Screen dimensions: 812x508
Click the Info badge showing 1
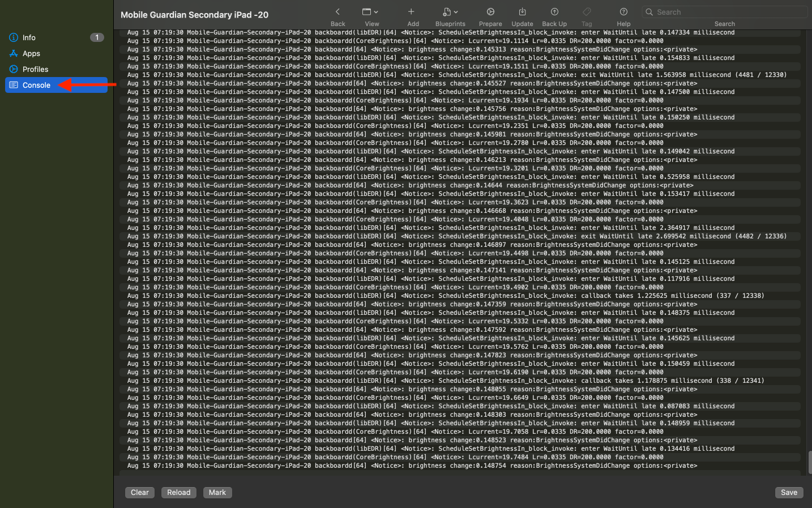[97, 37]
